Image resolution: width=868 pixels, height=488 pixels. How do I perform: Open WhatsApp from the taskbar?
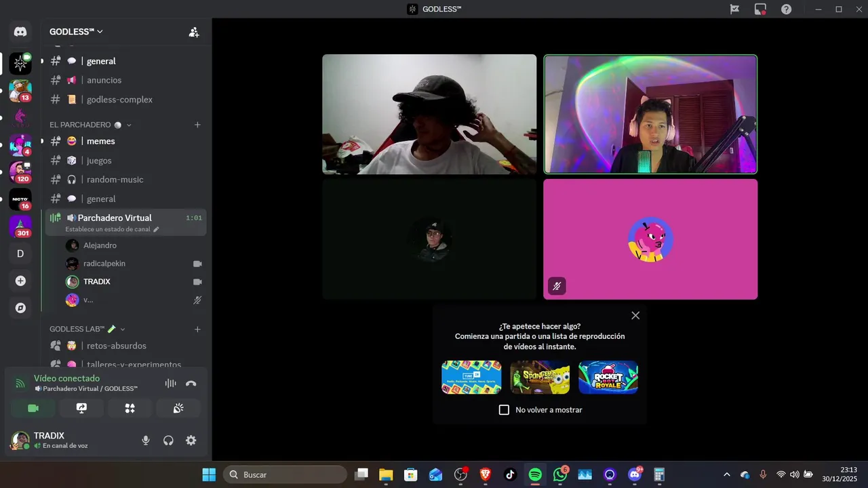[560, 474]
